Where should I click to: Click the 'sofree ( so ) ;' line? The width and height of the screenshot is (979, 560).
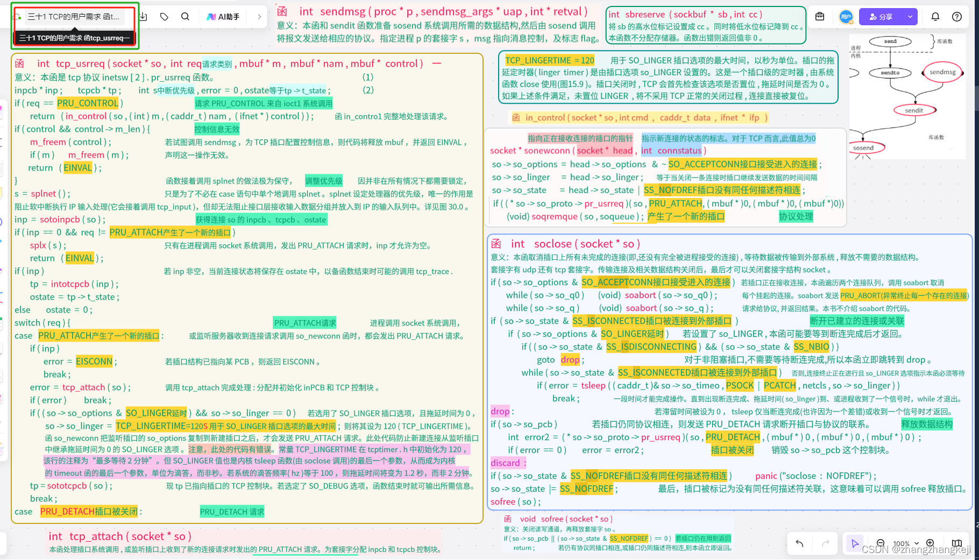pyautogui.click(x=516, y=501)
